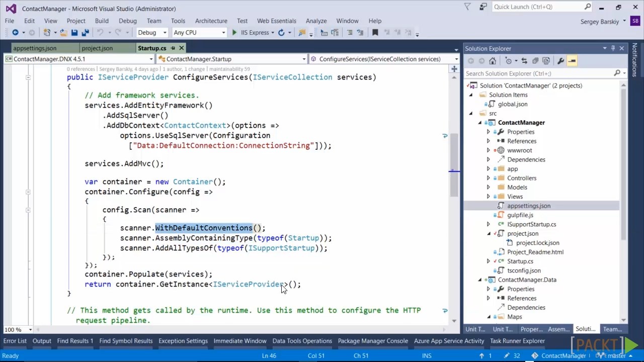Screen dimensions: 644x362
Task: Click the bookmark icon in the toolbar
Action: click(375, 33)
